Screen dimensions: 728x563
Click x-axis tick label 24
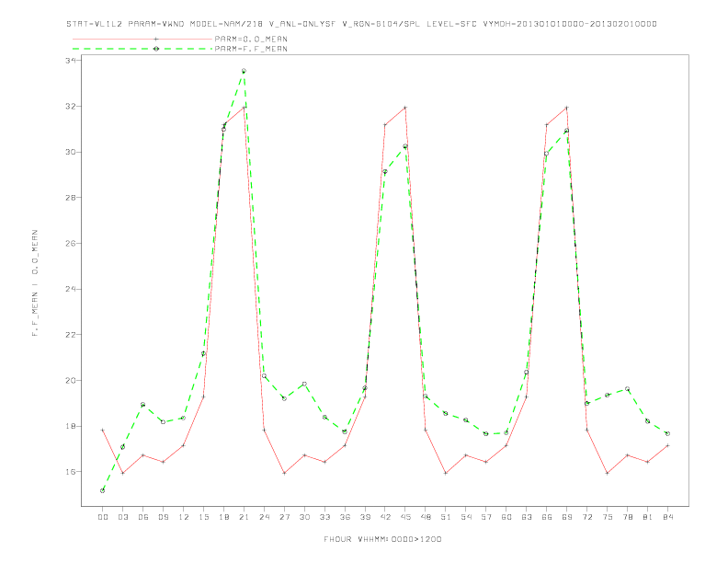tap(264, 517)
